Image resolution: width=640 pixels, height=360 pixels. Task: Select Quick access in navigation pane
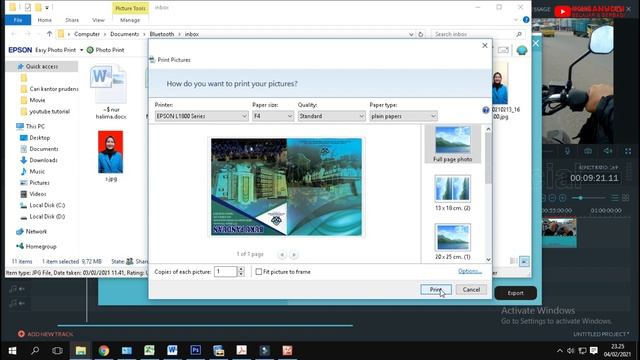click(x=42, y=66)
